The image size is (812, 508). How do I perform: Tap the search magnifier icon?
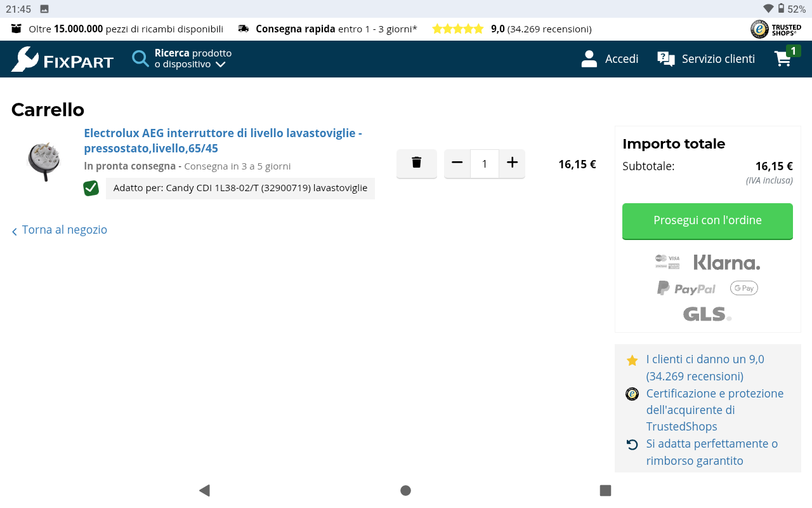coord(140,58)
